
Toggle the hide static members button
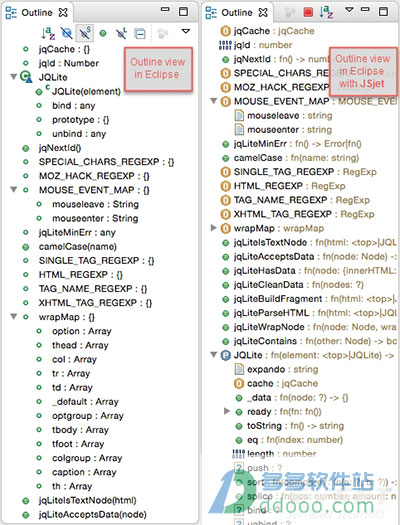coord(84,33)
